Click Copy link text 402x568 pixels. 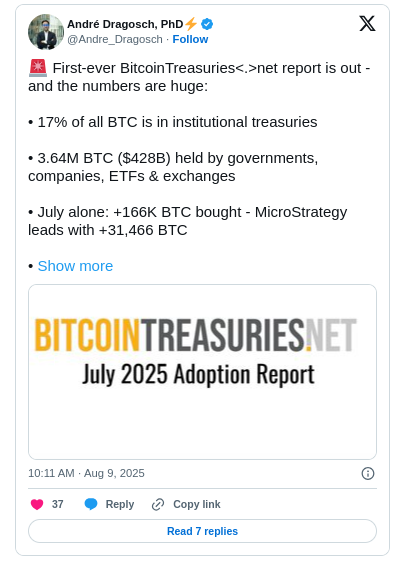[197, 504]
